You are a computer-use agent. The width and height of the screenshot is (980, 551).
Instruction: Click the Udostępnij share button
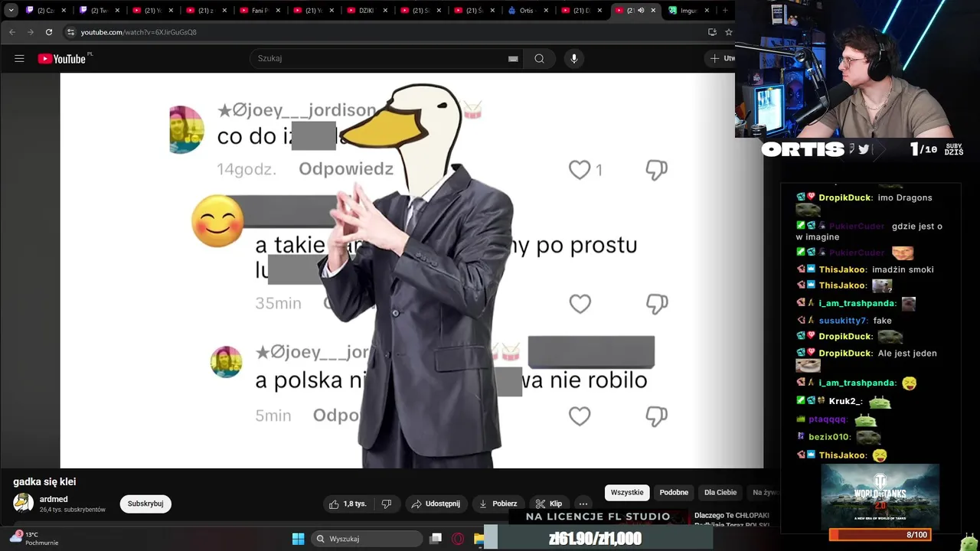coord(436,504)
